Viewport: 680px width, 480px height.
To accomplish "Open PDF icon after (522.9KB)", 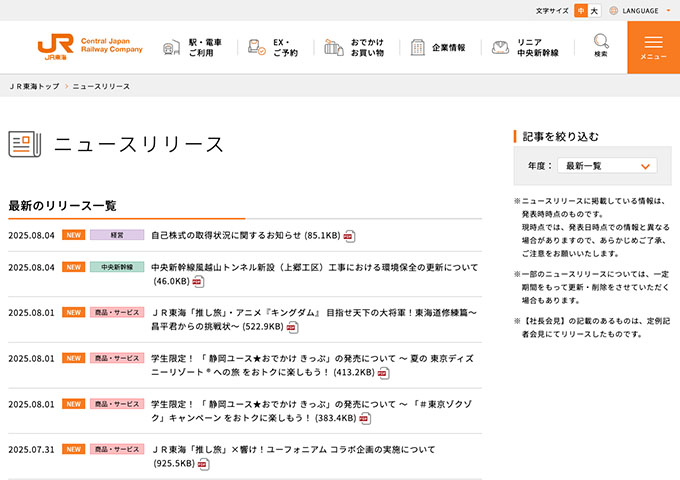I will pyautogui.click(x=292, y=327).
